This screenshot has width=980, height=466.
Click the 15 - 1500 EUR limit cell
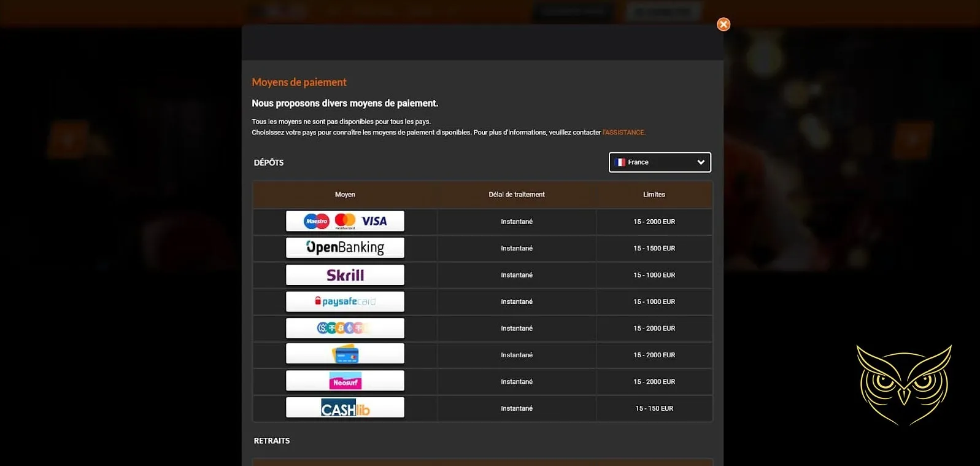click(x=654, y=249)
